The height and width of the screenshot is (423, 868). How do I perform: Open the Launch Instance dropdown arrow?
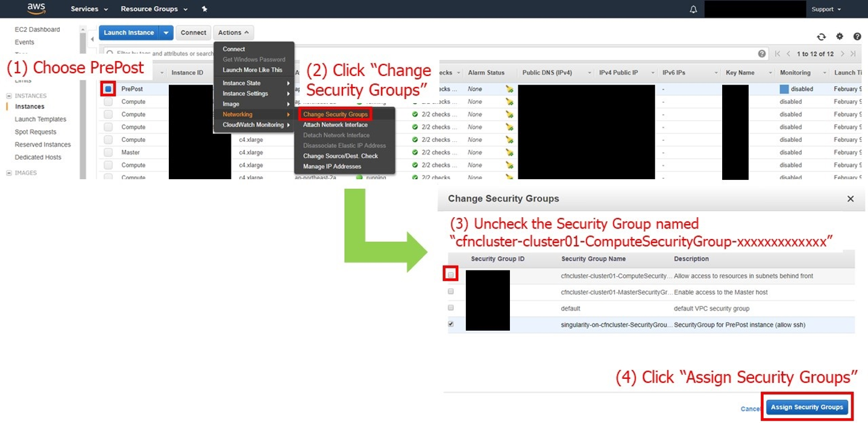[x=166, y=33]
